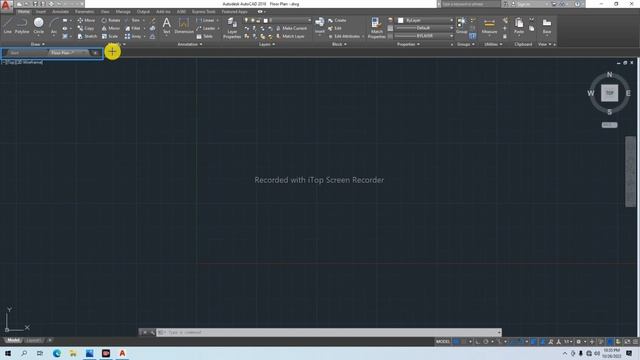Viewport: 640px width, 360px height.
Task: Insert a Table
Action: click(205, 36)
